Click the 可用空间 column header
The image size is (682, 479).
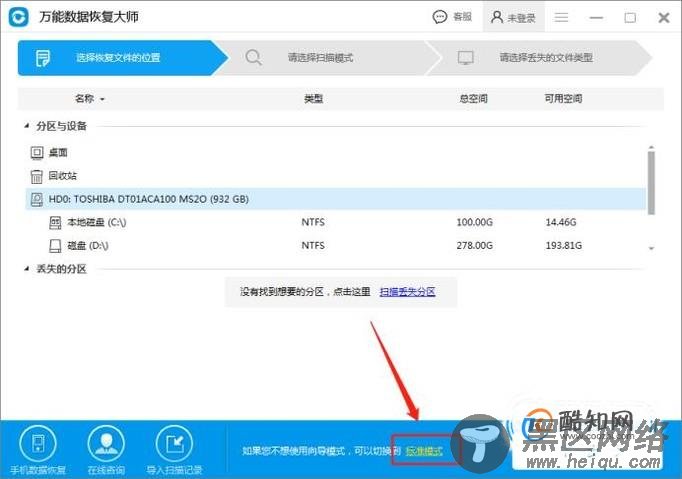click(x=563, y=99)
